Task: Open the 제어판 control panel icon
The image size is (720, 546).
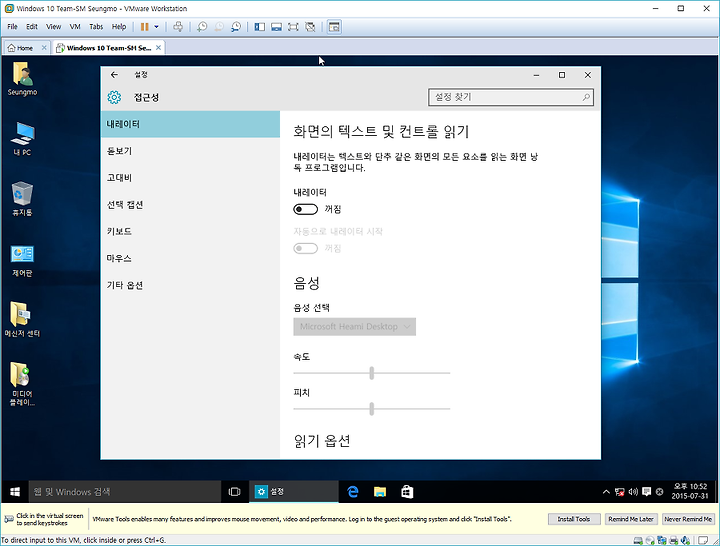Action: pyautogui.click(x=22, y=260)
